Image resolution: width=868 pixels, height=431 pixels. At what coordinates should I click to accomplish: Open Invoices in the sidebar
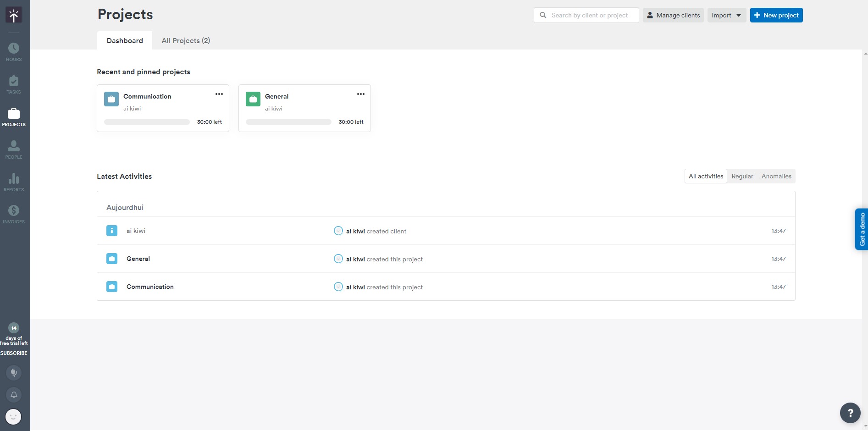[14, 214]
